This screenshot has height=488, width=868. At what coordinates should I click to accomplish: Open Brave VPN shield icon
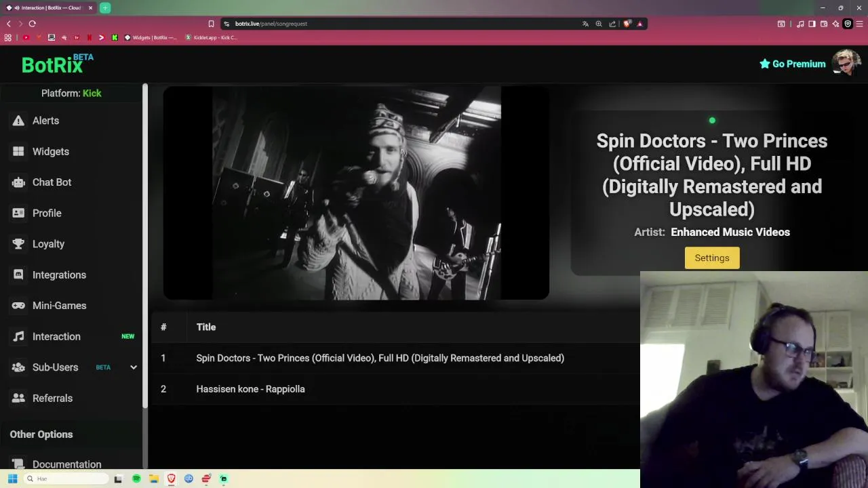pyautogui.click(x=848, y=24)
